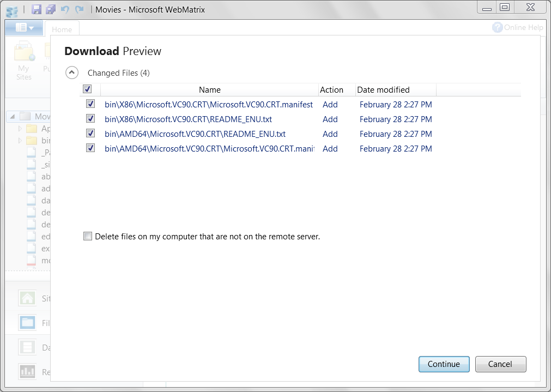Screen dimensions: 551x392
Task: Click Continue to start the download
Action: point(444,364)
